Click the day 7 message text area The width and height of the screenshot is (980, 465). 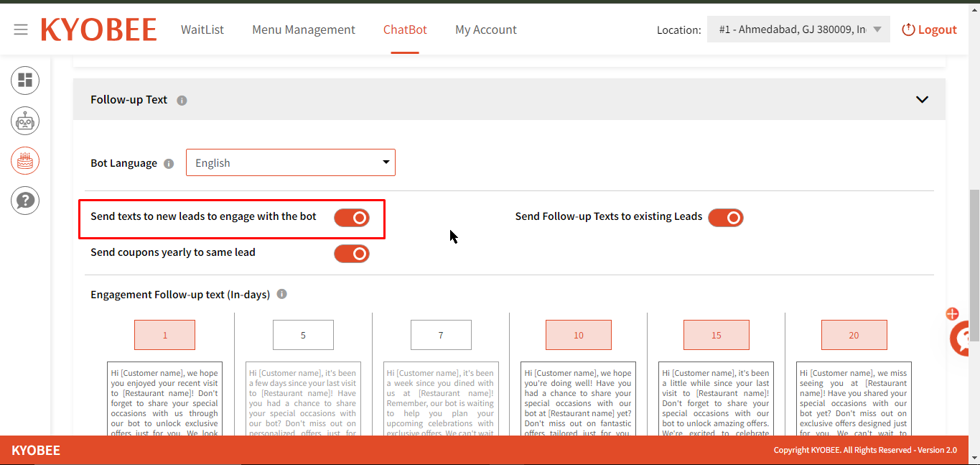tap(441, 399)
